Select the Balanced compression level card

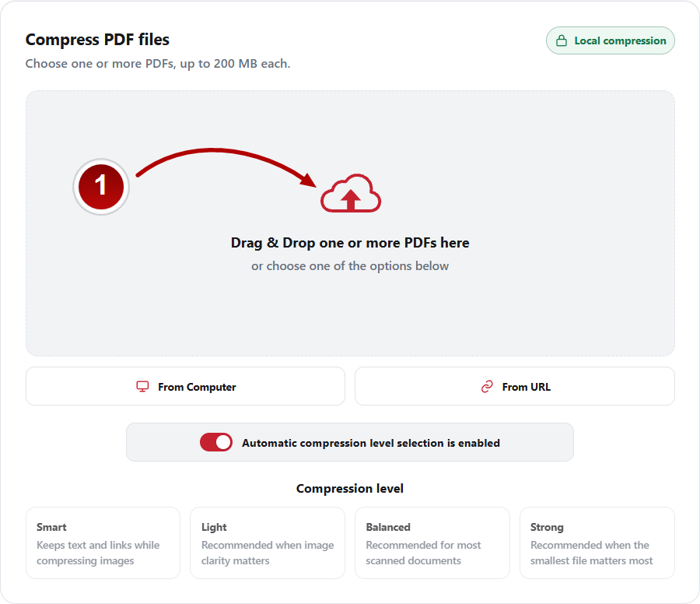(x=432, y=543)
